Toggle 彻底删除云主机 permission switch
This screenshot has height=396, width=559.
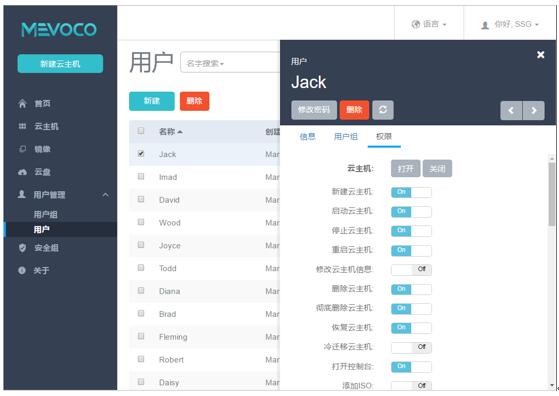pyautogui.click(x=411, y=309)
